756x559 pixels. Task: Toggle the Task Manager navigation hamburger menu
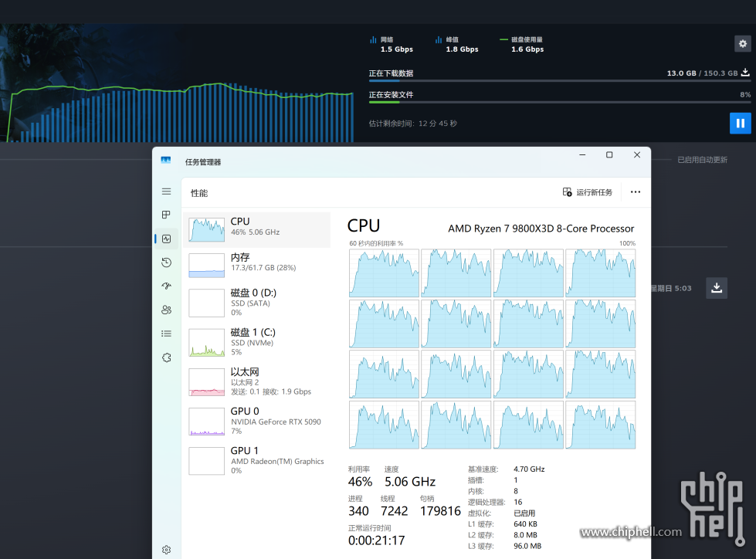tap(166, 191)
